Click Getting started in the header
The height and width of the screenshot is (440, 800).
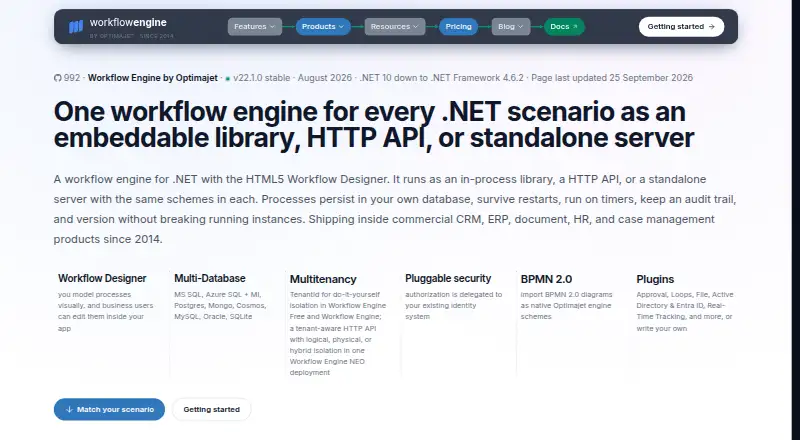tap(681, 27)
